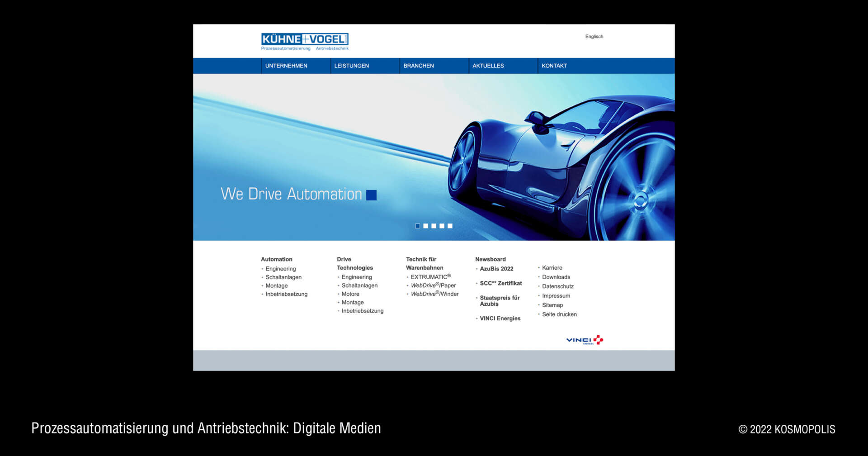Open the Leistungen navigation item
868x456 pixels.
[351, 66]
